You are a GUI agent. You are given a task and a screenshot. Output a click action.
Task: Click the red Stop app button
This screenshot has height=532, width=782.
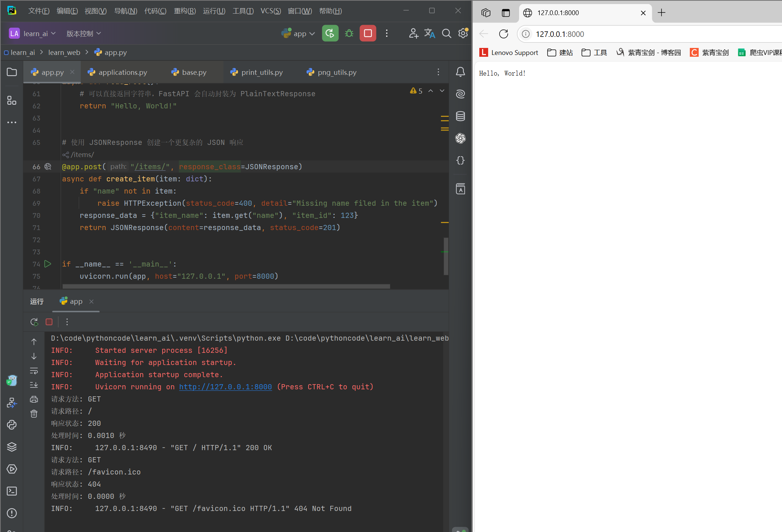coord(368,34)
